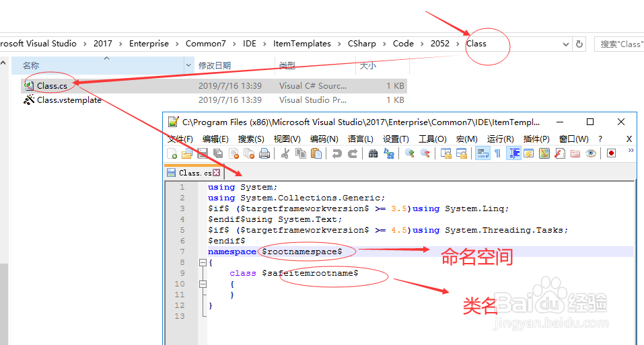
Task: Click the 搜索"Class" search box
Action: coord(619,44)
